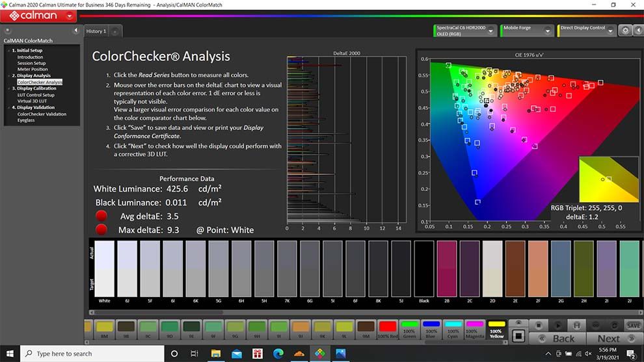This screenshot has width=644, height=362.
Task: Select the ColorChecker Analysis page
Action: (x=40, y=82)
